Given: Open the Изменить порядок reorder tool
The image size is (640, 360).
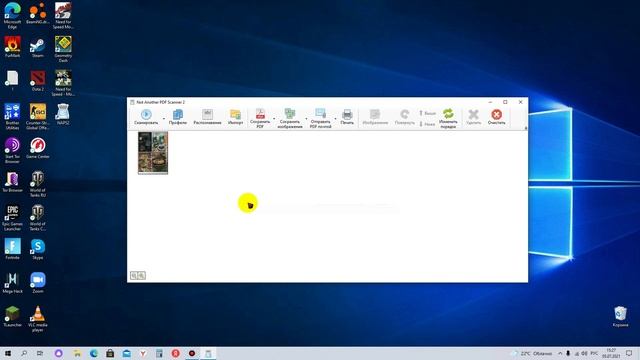Looking at the screenshot, I should (x=448, y=118).
